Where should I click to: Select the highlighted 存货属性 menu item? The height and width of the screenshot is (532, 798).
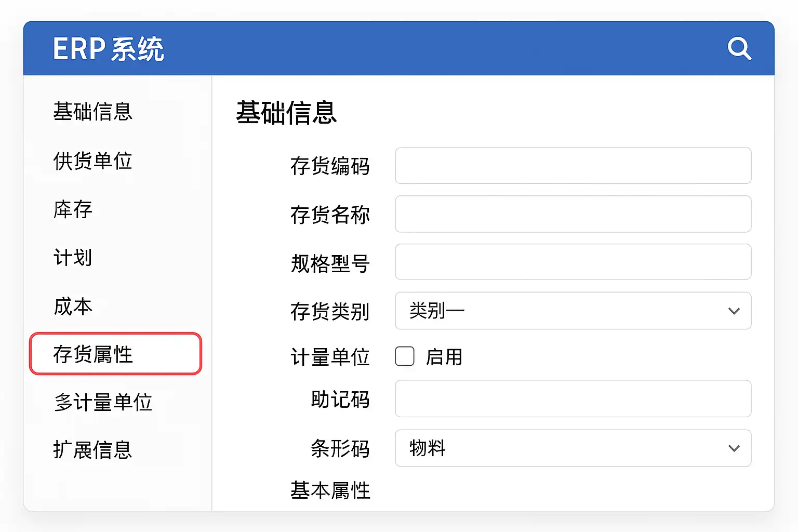pos(115,354)
